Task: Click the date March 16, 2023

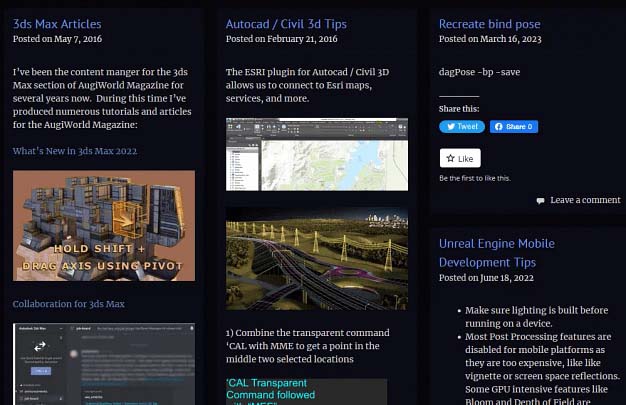Action: point(511,39)
